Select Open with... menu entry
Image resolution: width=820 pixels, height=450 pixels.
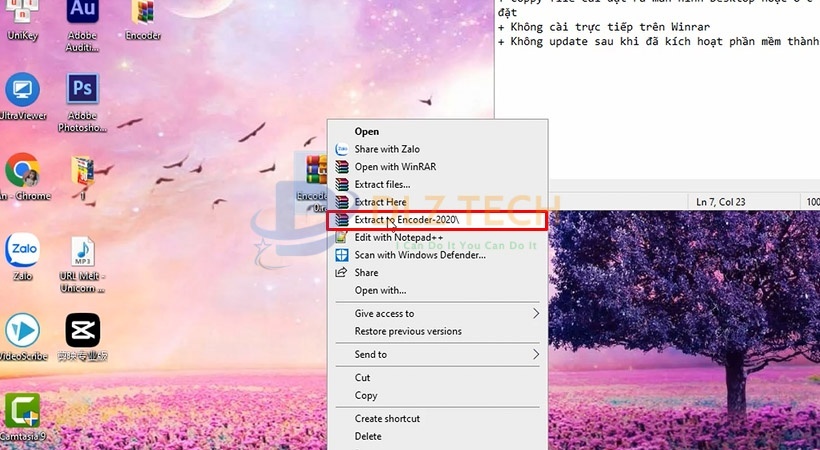pyautogui.click(x=437, y=290)
